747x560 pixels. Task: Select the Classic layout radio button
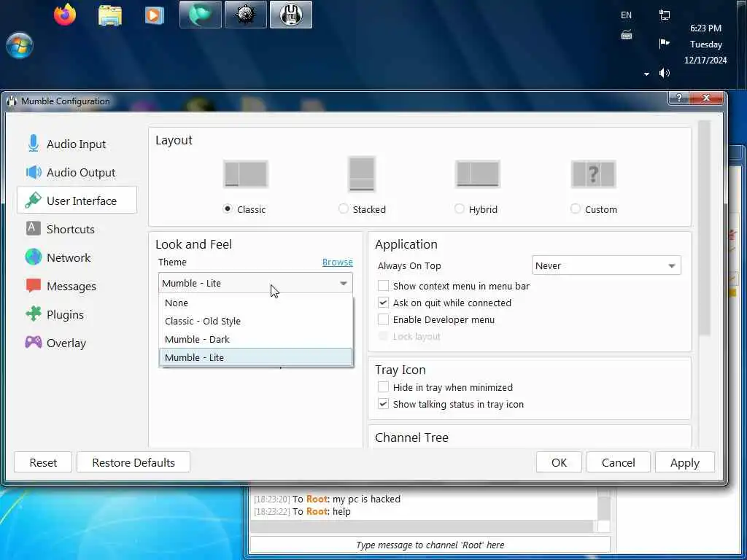click(x=228, y=209)
